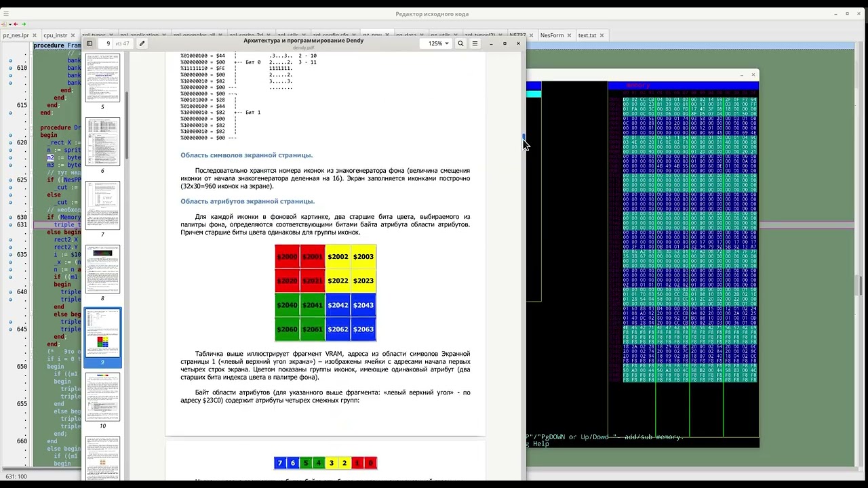Viewport: 868px width, 488px height.
Task: Close the pz_nes.lpr tab
Action: coord(35,35)
